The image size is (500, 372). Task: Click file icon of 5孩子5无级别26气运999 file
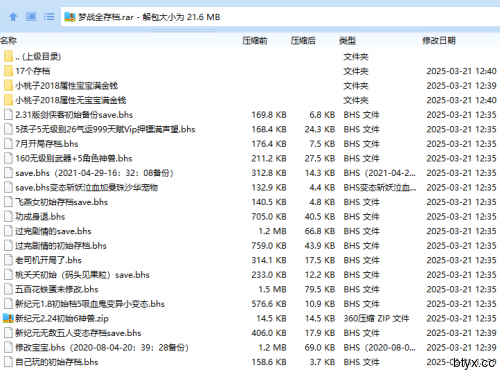click(x=8, y=129)
